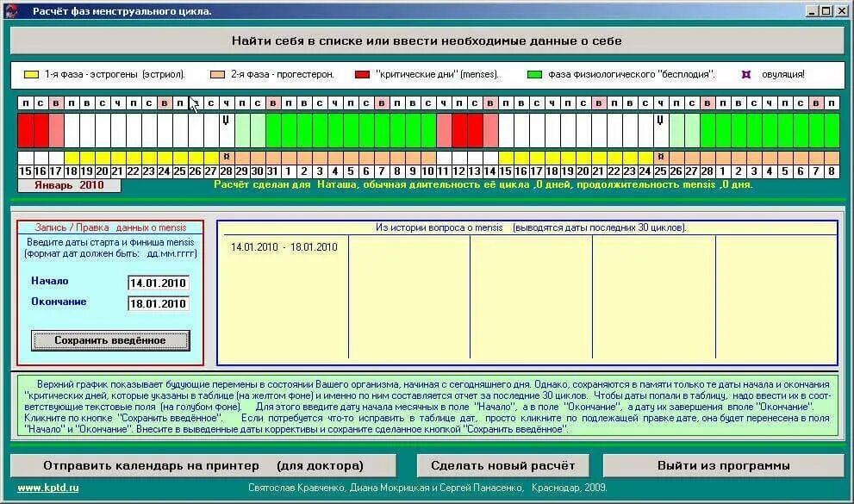Viewport: 854px width, 504px height.
Task: Select calendar date cell 31
Action: (x=273, y=171)
